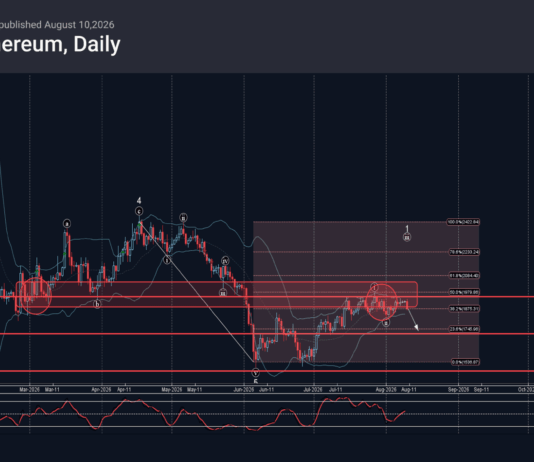Viewport: 534px width, 462px height.
Task: Click the Jun-2026 date axis label
Action: (x=244, y=389)
